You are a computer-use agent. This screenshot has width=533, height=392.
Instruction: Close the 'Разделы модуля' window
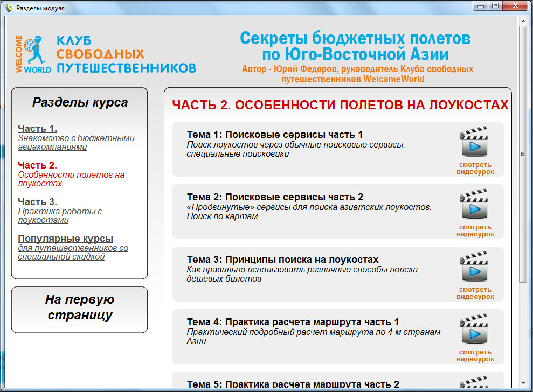pos(515,5)
